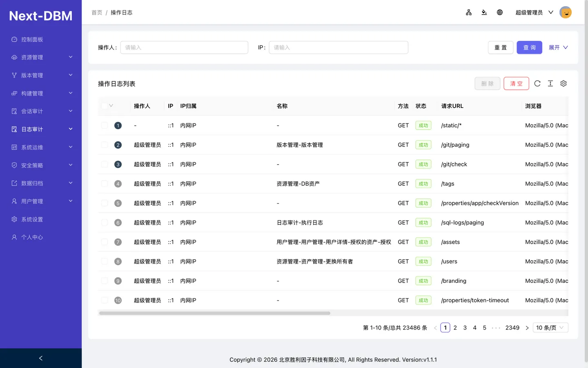Open the 10 条/页 page size dropdown
This screenshot has height=368, width=588.
tap(550, 328)
